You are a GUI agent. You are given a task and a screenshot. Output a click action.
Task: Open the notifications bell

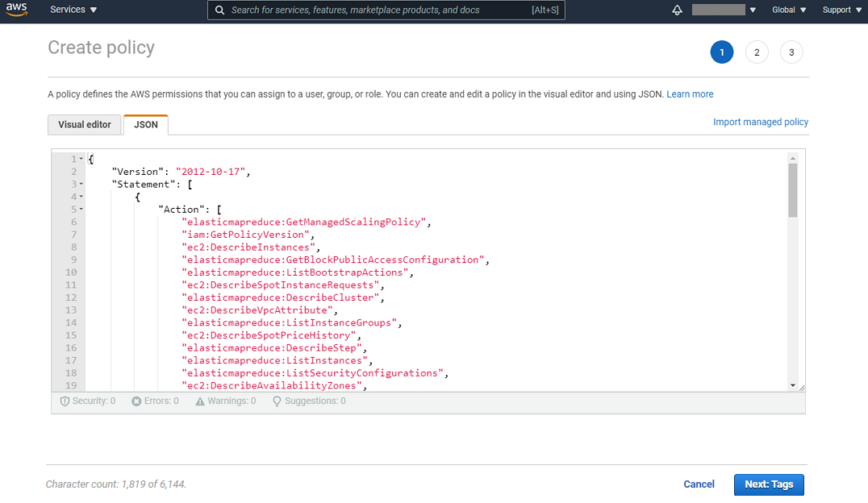coord(677,10)
